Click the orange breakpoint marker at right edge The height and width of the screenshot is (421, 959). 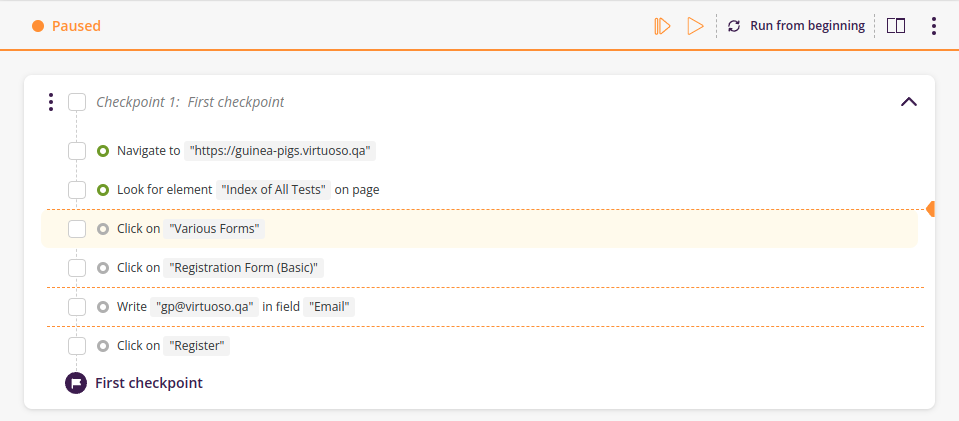tap(930, 209)
